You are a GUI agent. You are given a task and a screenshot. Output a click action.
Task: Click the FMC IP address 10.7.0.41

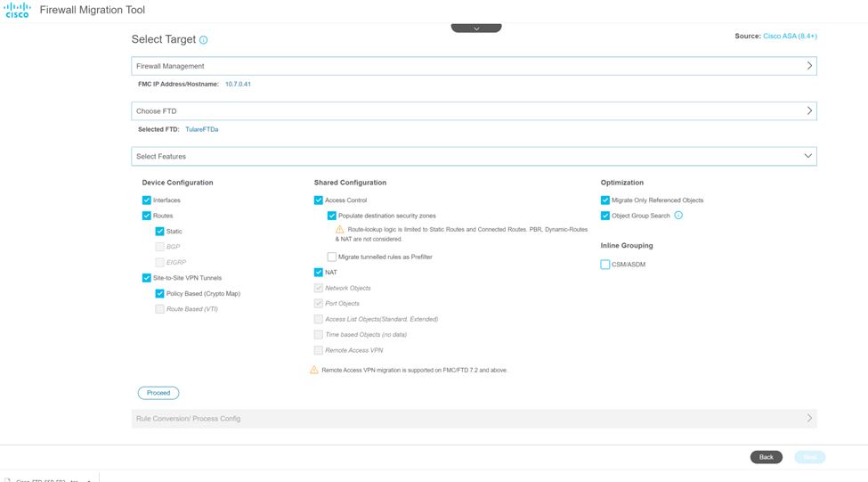pyautogui.click(x=238, y=84)
